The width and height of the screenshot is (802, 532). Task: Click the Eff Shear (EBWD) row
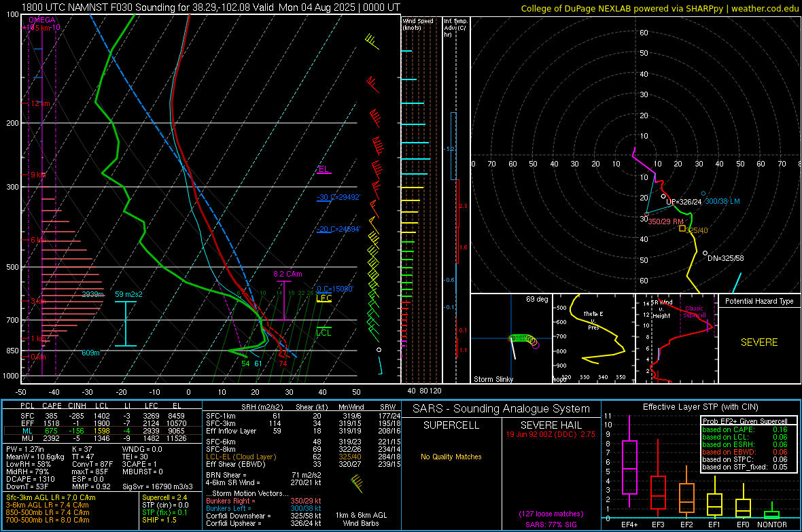(x=303, y=465)
